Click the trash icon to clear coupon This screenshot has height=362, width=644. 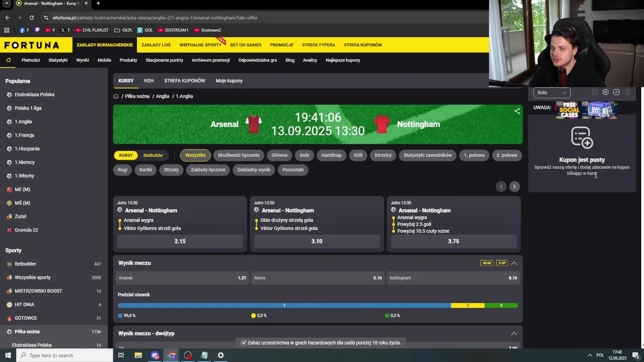pyautogui.click(x=627, y=93)
